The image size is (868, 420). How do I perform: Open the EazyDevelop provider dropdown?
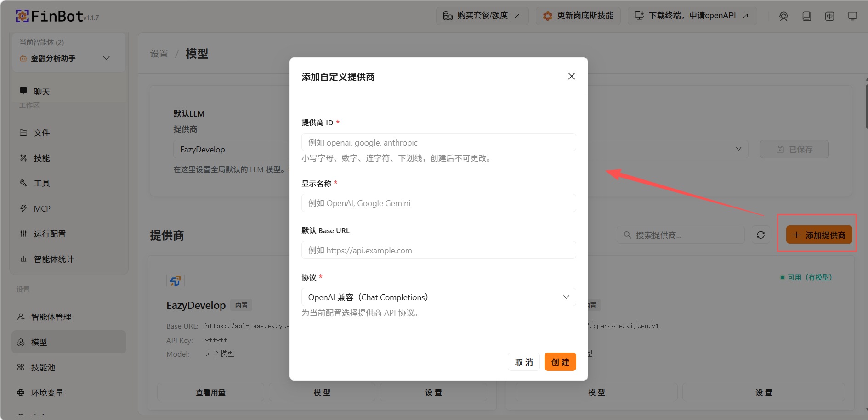coord(231,149)
